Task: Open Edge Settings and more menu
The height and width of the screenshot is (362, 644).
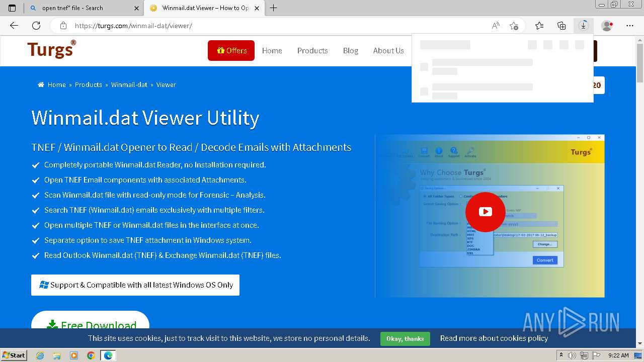Action: pyautogui.click(x=630, y=26)
